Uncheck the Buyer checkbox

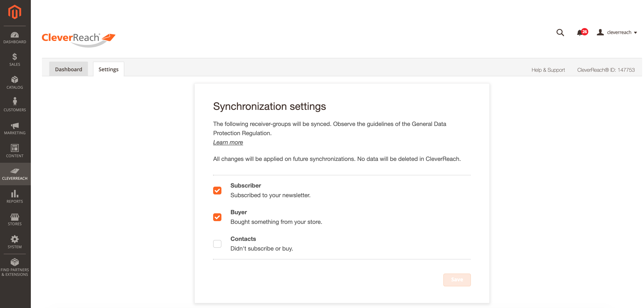(x=217, y=217)
